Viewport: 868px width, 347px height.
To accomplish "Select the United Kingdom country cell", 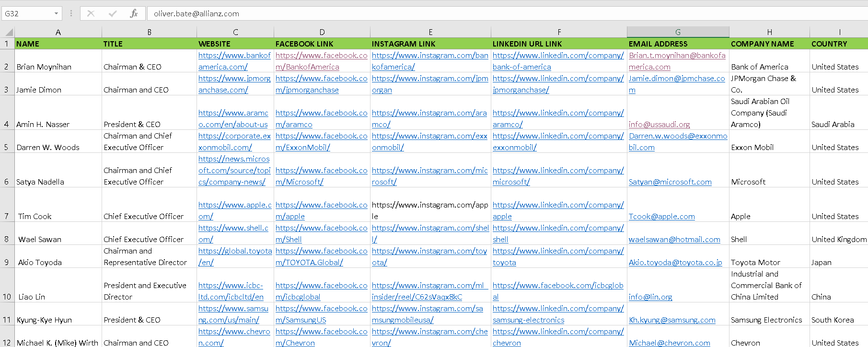I will 839,233.
